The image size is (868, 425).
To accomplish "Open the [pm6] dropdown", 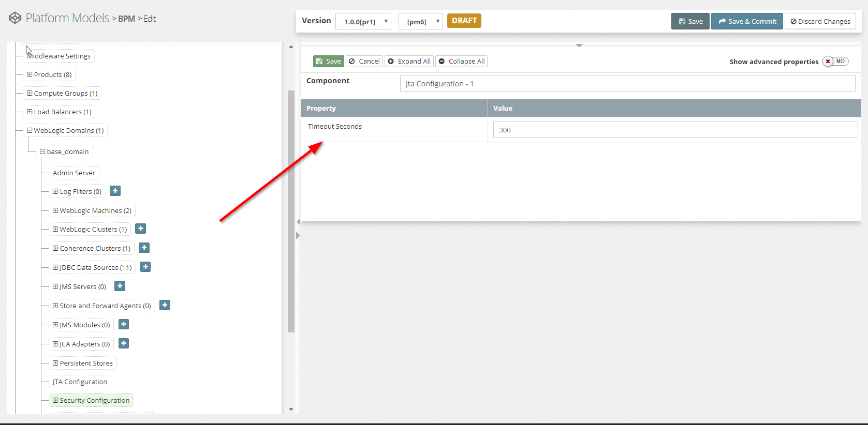I will [x=420, y=22].
